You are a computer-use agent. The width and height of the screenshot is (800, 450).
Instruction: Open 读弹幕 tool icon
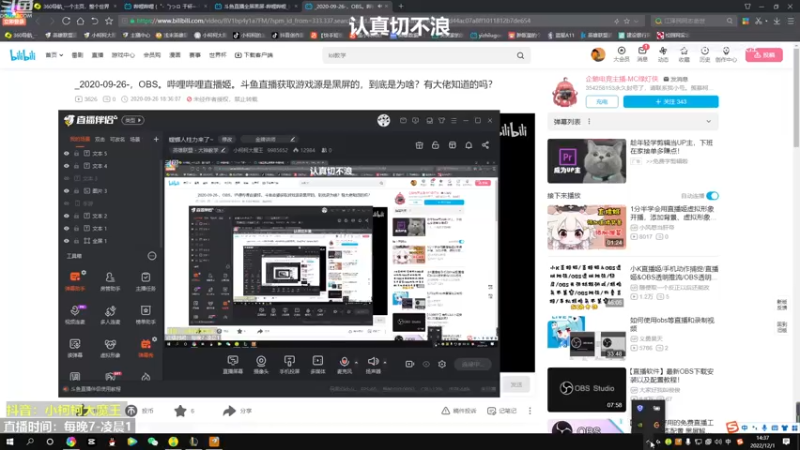click(75, 348)
